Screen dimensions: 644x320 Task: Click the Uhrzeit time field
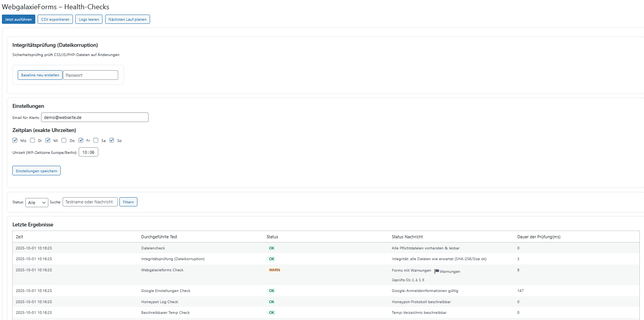[88, 152]
